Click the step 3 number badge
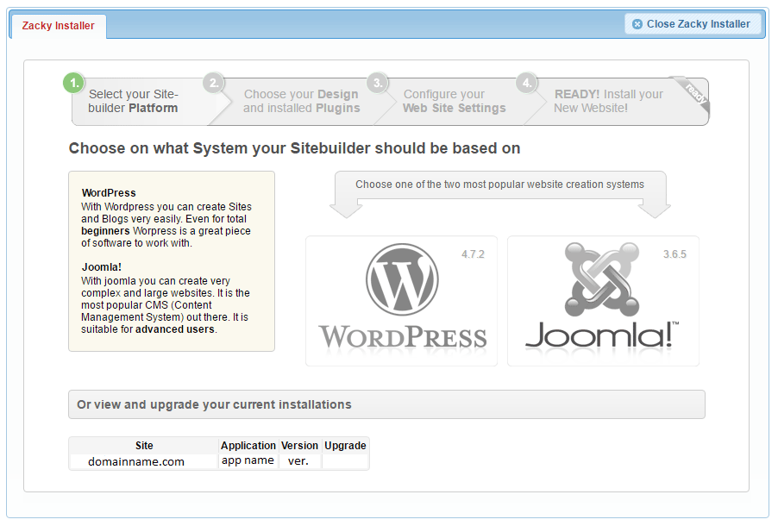This screenshot has height=532, width=778. point(376,83)
